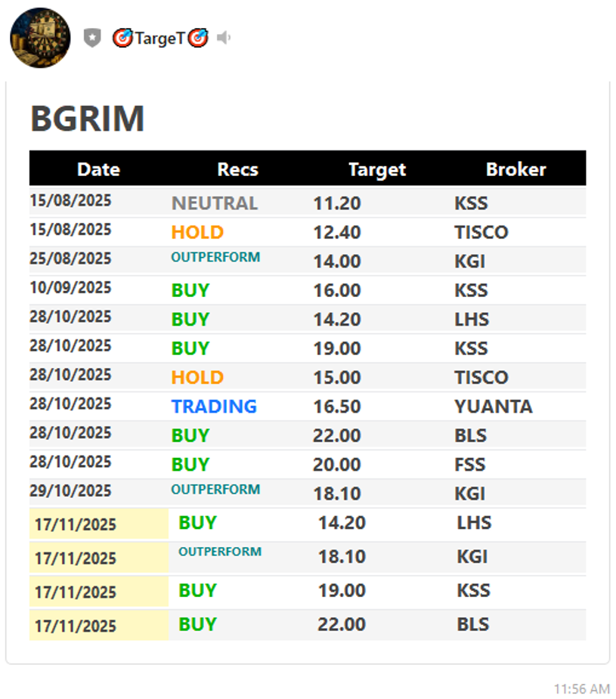Click the 11:56 AM message timestamp

click(x=581, y=688)
